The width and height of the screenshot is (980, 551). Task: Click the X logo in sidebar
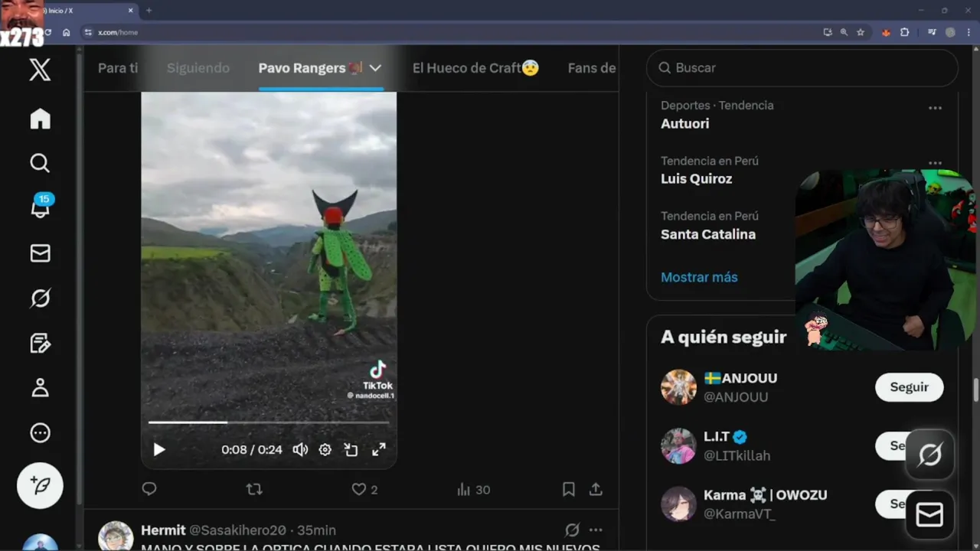tap(40, 70)
